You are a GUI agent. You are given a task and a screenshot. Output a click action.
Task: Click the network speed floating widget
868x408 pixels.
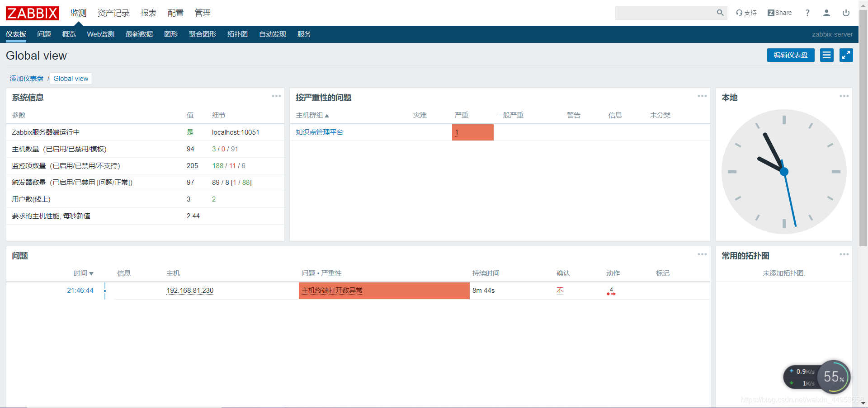[816, 377]
